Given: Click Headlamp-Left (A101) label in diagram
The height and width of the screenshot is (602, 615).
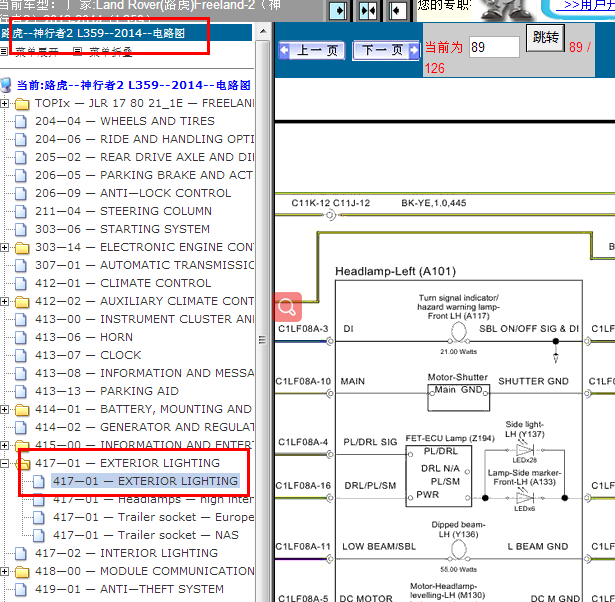Looking at the screenshot, I should 395,271.
